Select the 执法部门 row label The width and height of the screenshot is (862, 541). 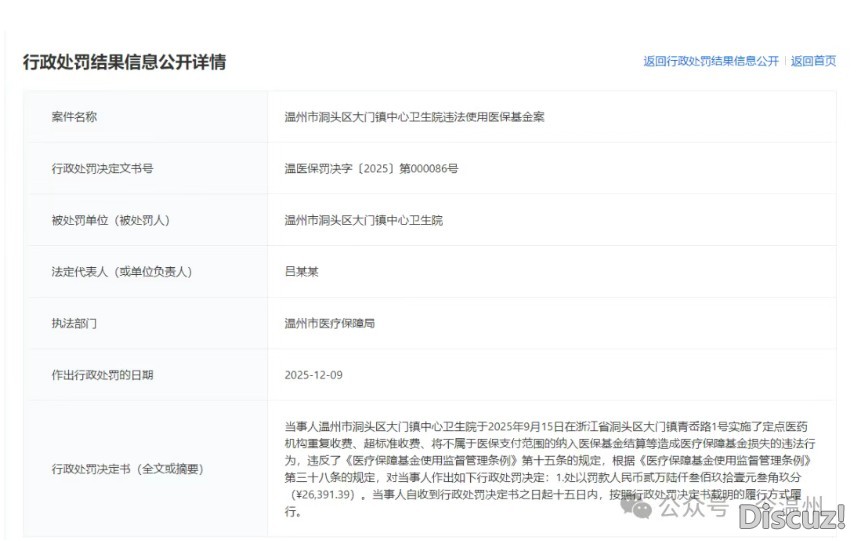74,324
